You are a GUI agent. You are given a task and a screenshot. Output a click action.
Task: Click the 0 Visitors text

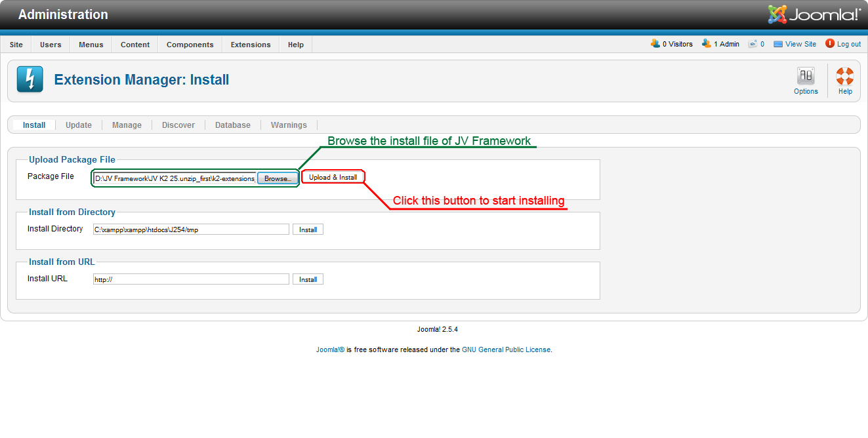[677, 45]
